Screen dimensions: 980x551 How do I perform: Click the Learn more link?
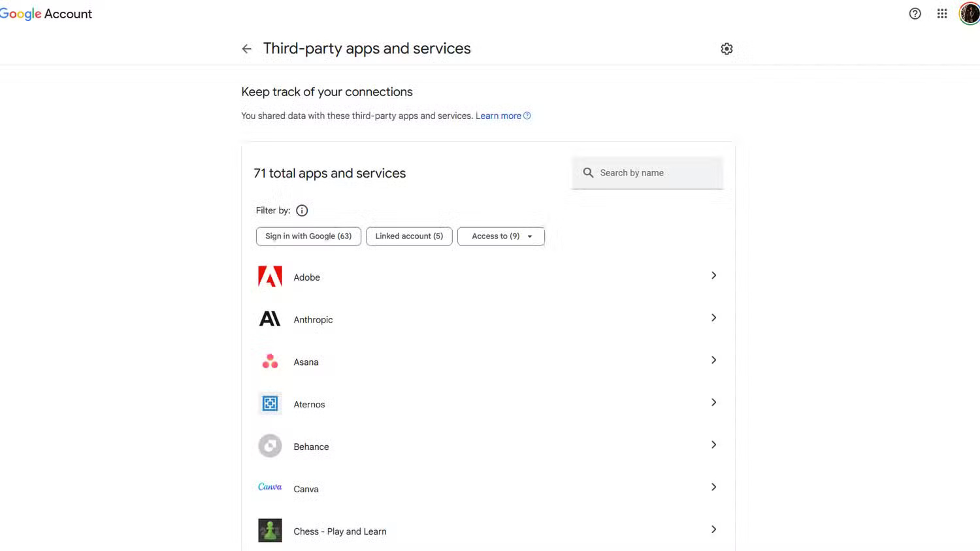(498, 116)
